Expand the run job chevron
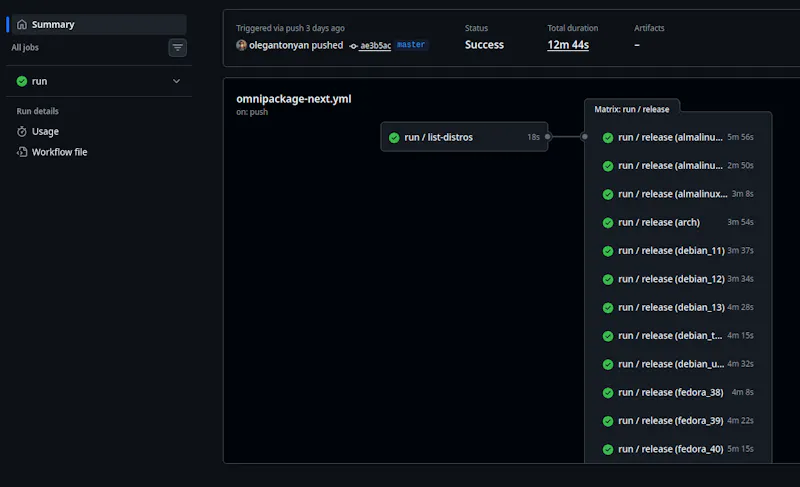This screenshot has height=487, width=800. pyautogui.click(x=176, y=81)
